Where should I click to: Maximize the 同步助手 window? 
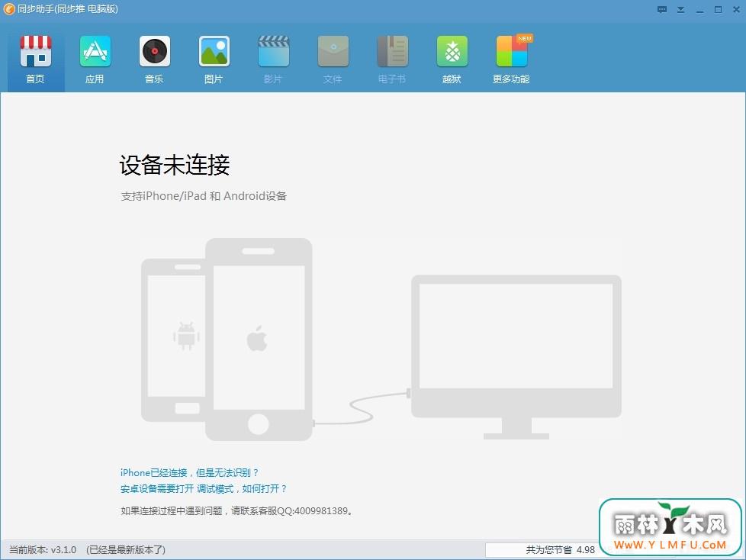[x=718, y=9]
